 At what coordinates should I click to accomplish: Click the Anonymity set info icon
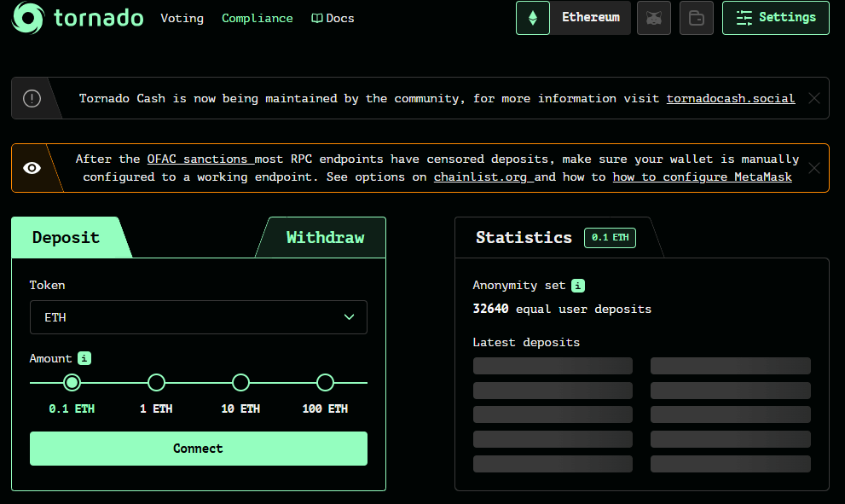578,286
